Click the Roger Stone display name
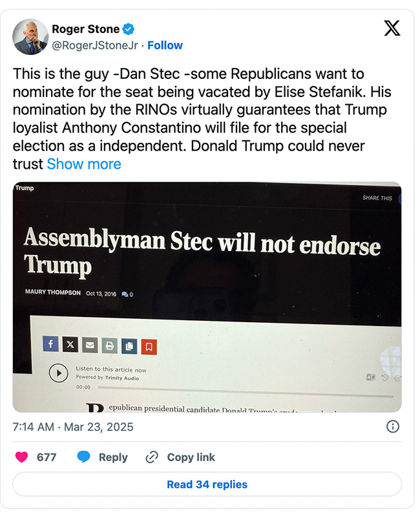This screenshot has height=513, width=420. (85, 29)
